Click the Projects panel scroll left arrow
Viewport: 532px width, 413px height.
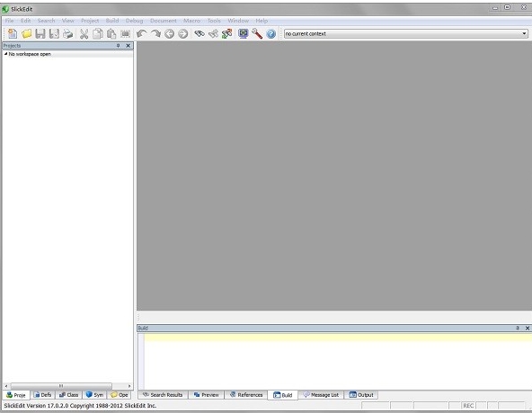6,386
